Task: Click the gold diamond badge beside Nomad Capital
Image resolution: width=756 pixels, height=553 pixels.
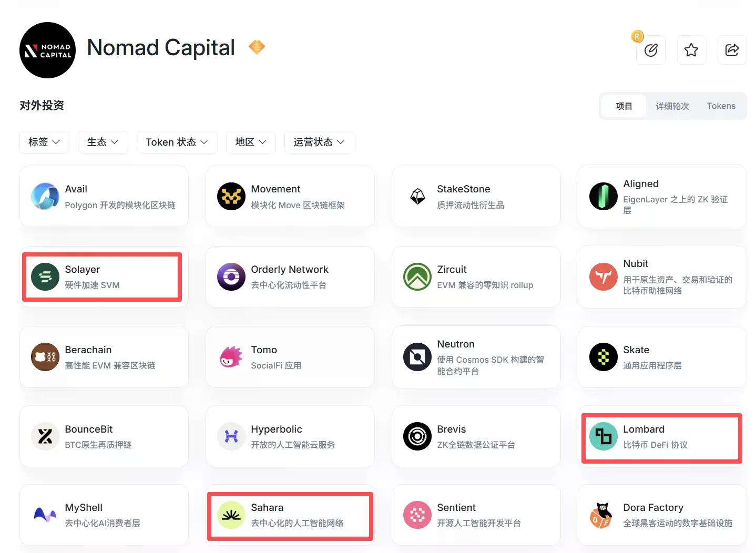Action: click(257, 47)
